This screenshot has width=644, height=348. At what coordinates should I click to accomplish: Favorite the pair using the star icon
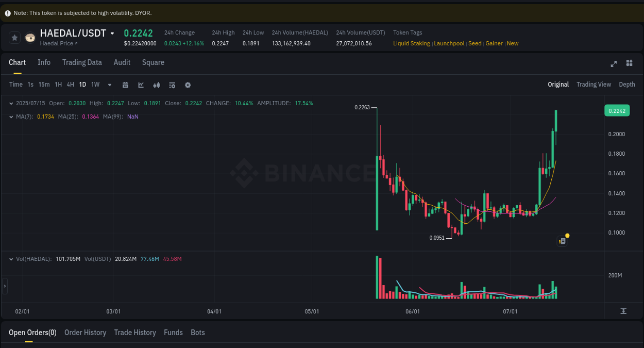(x=14, y=37)
